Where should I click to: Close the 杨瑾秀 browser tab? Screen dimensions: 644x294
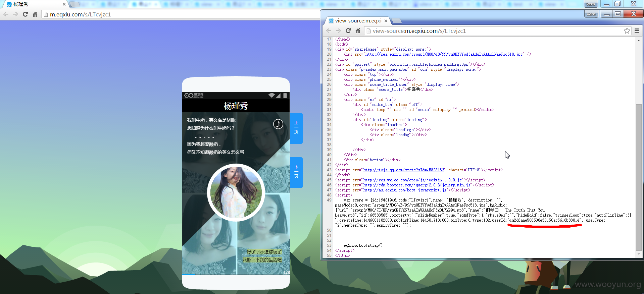coord(64,4)
